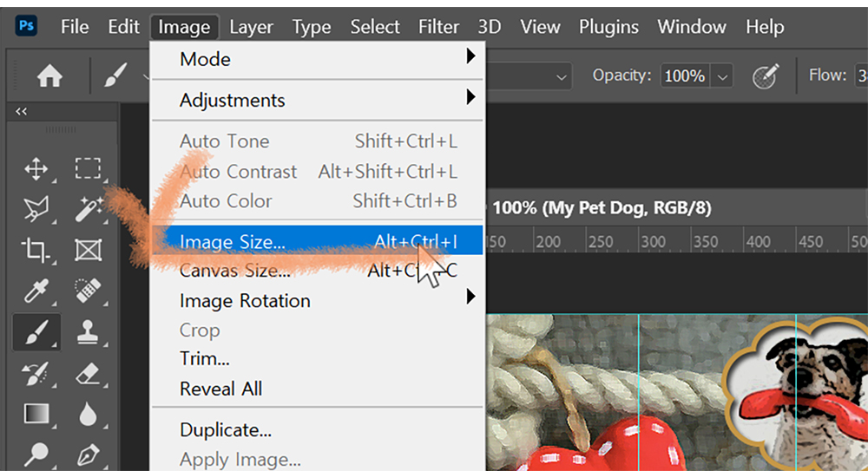
Task: Select the History Brush tool
Action: coord(36,374)
